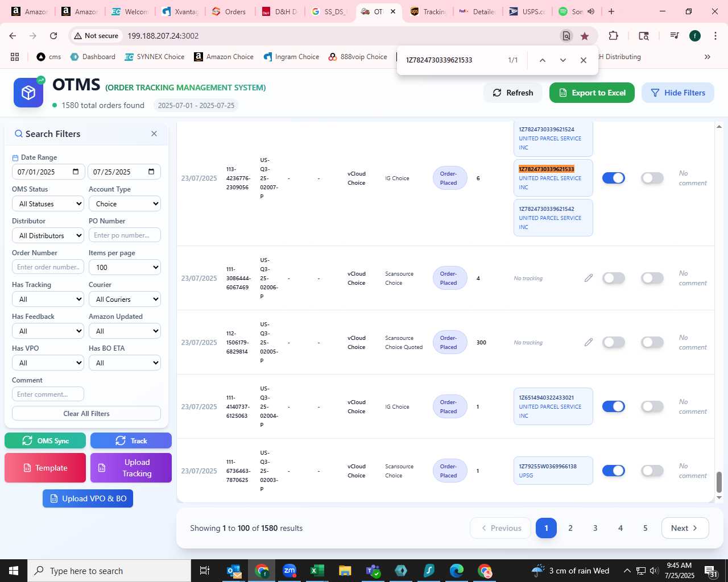This screenshot has width=728, height=582.
Task: Open the Amazon Updated dropdown
Action: 125,331
